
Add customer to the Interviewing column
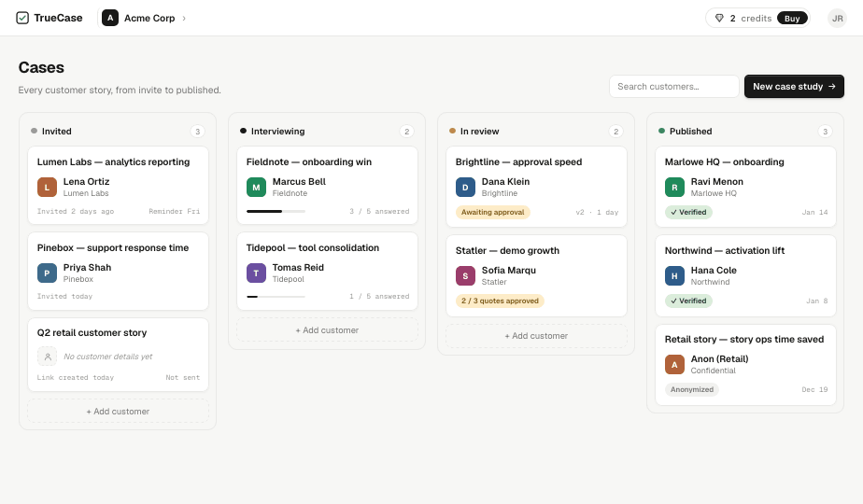(x=327, y=330)
